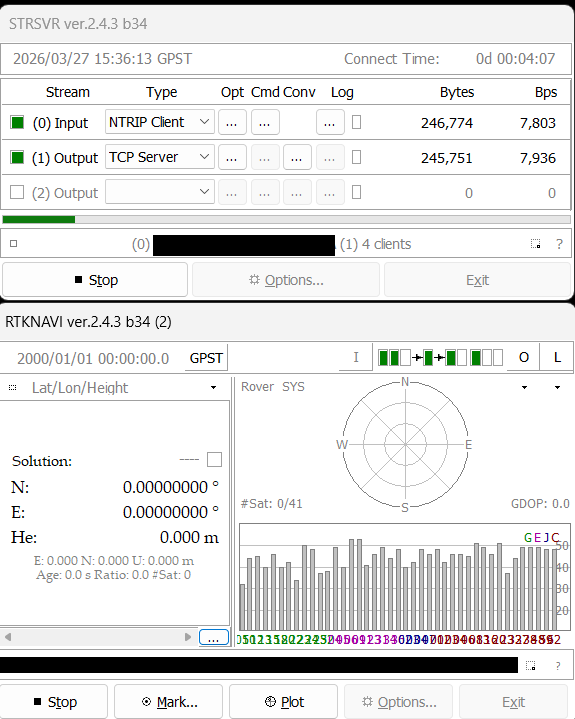Open first dropdown arrow on Rover SYS panel
The width and height of the screenshot is (575, 719).
point(525,387)
